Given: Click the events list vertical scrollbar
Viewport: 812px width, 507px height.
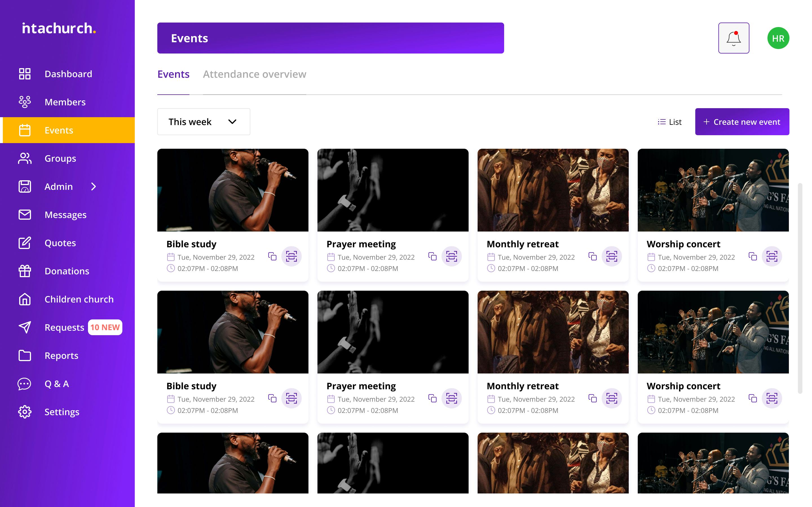Looking at the screenshot, I should (800, 288).
